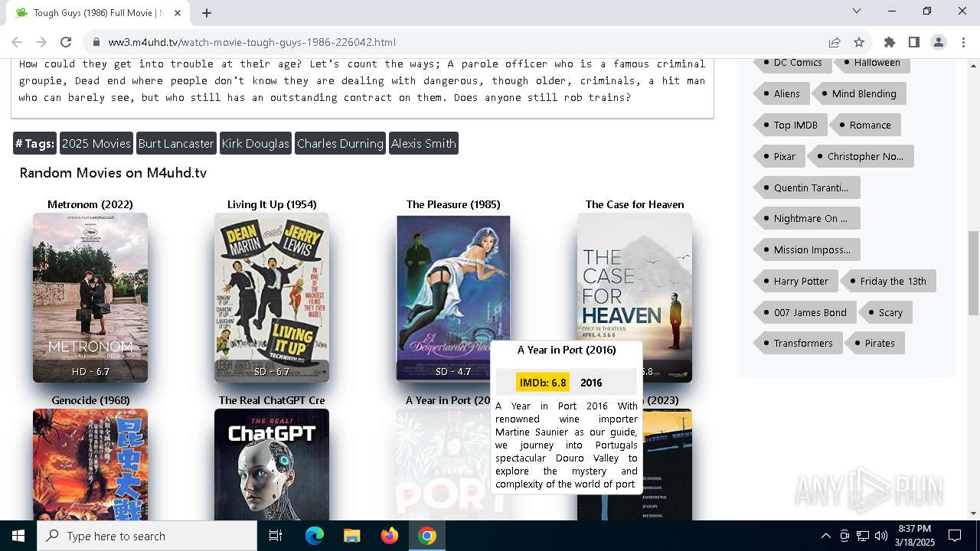980x551 pixels.
Task: Select the Harry Potter sidebar tag
Action: (795, 282)
